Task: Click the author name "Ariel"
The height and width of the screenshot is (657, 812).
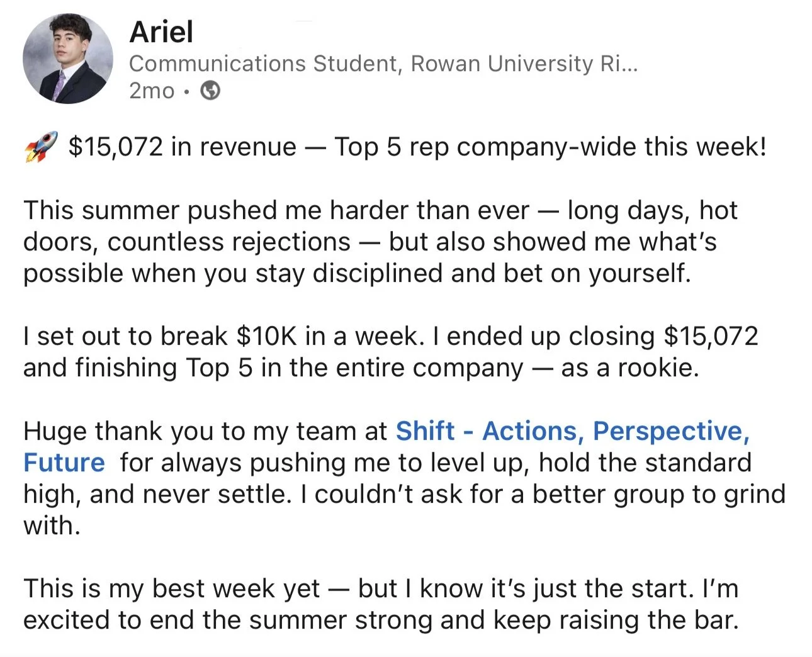Action: [161, 31]
